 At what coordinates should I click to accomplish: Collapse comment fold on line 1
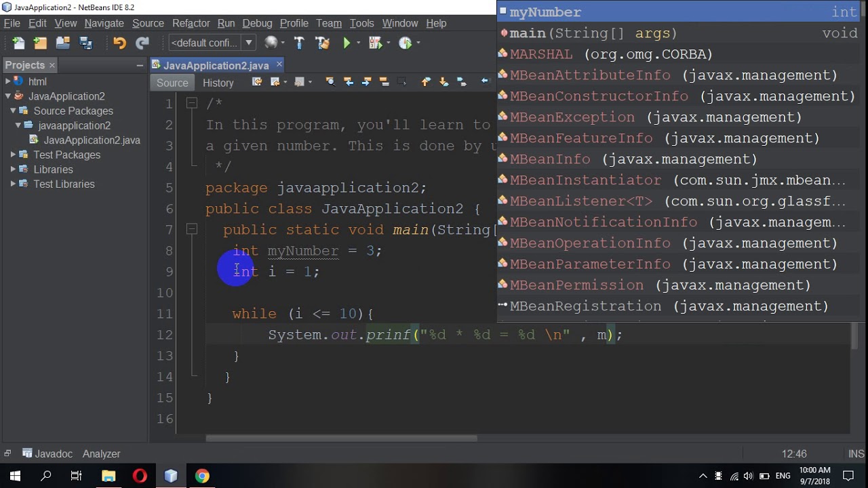tap(192, 104)
